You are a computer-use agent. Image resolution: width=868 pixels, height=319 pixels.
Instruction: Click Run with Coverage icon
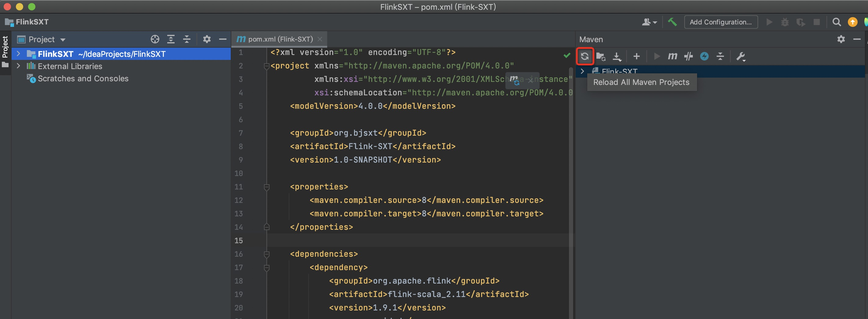pyautogui.click(x=801, y=22)
